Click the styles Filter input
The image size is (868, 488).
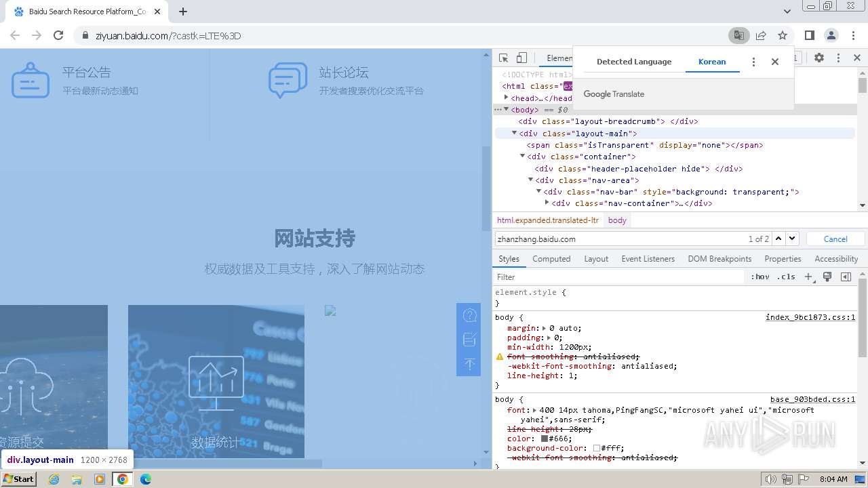click(618, 277)
